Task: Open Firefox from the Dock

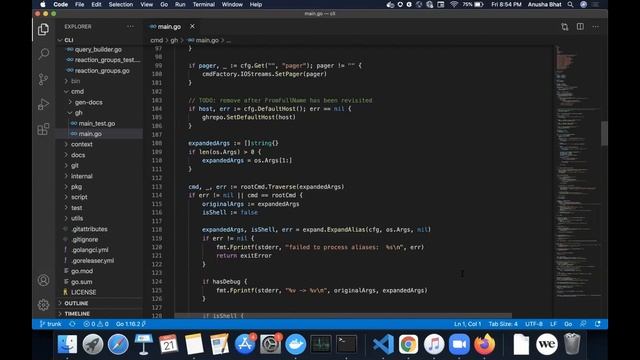Action: click(x=484, y=344)
